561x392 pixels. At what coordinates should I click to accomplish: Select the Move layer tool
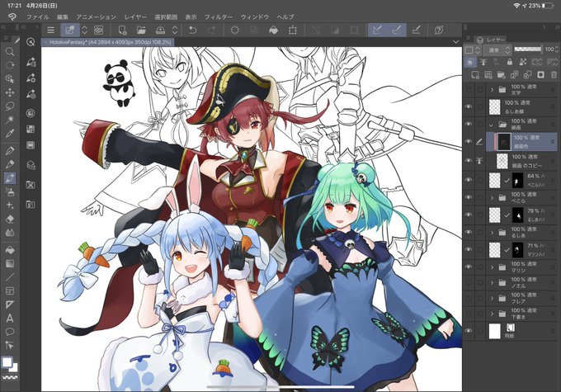click(x=10, y=92)
